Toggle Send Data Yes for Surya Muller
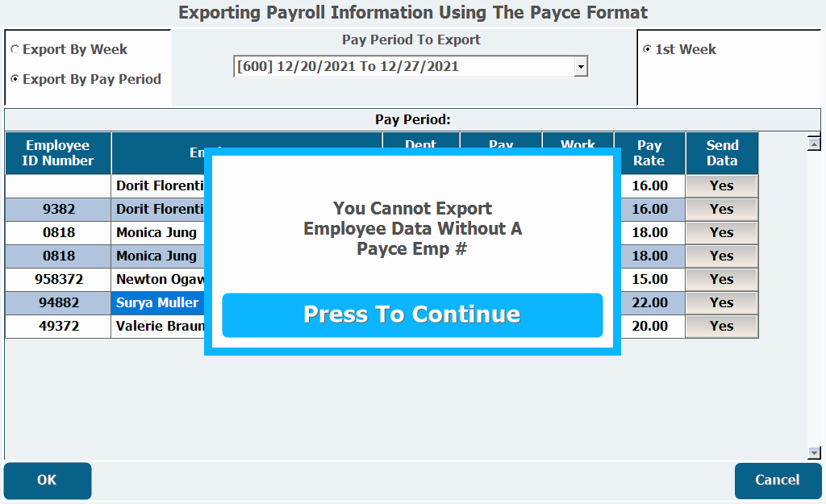The height and width of the screenshot is (504, 826). 722,303
